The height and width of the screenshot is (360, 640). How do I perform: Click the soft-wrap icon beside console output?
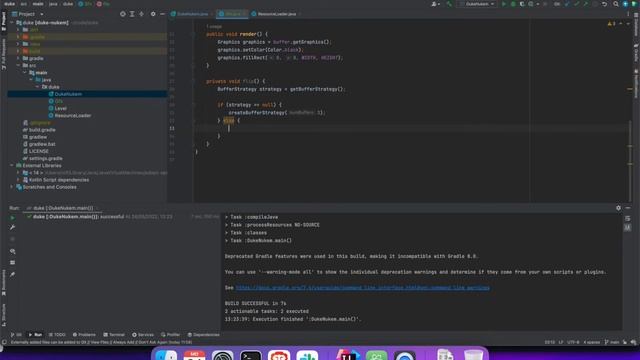tap(627, 219)
